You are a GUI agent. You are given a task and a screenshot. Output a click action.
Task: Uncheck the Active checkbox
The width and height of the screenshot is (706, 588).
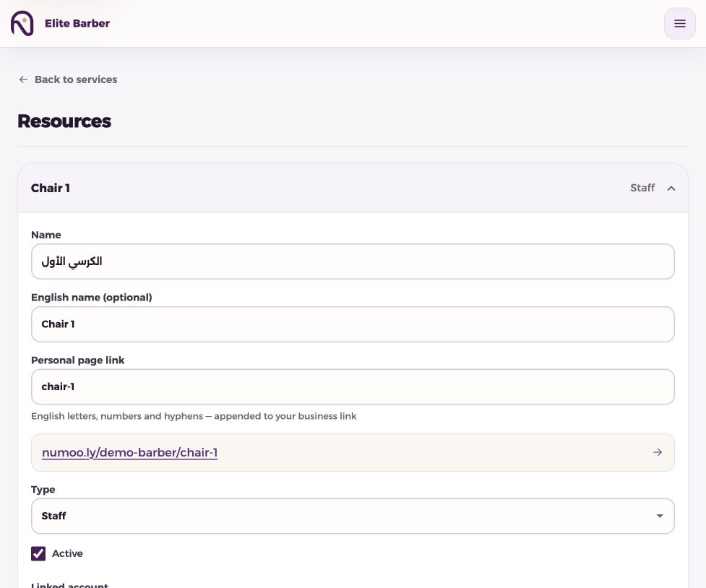[x=38, y=553]
